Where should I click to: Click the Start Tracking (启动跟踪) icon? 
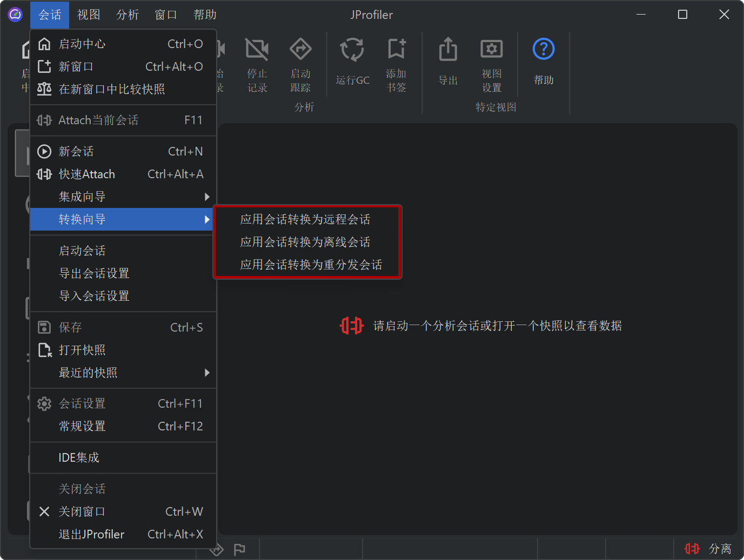point(300,50)
